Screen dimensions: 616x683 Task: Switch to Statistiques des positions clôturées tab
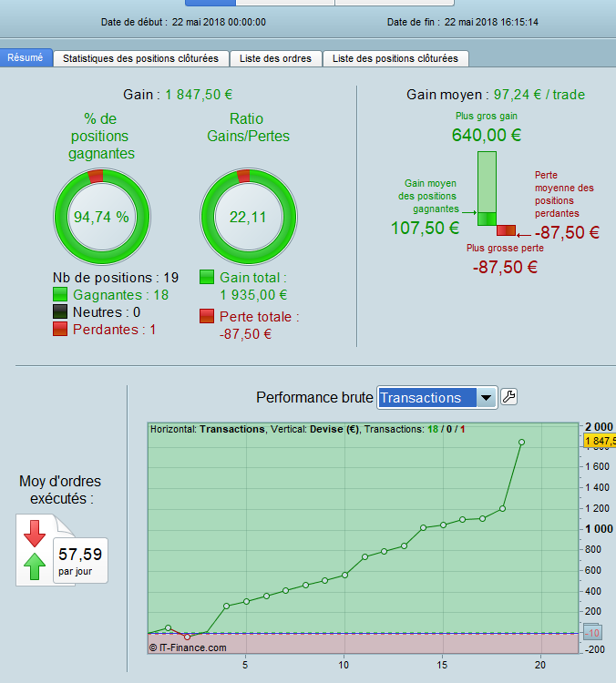tap(141, 58)
